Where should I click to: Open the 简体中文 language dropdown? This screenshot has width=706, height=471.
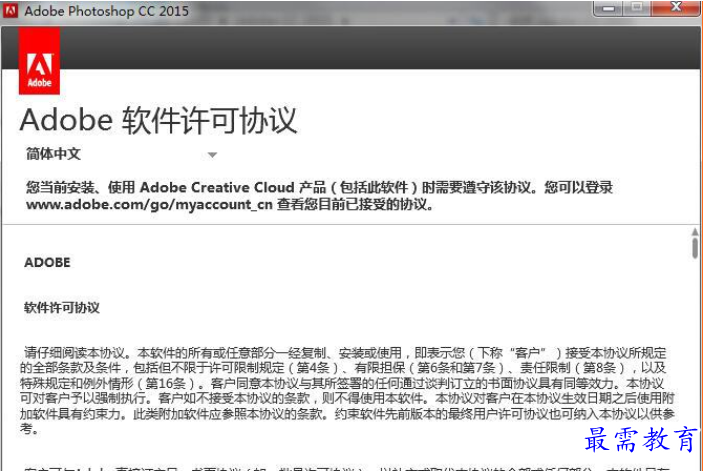tap(122, 154)
